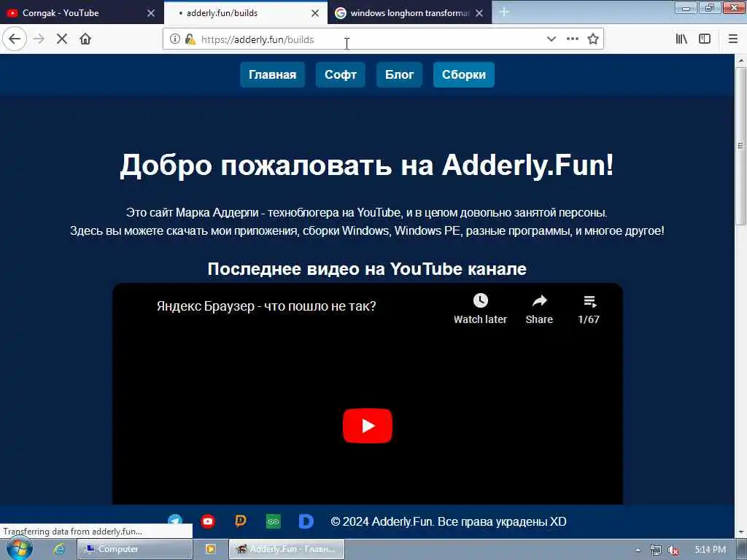Open the YouTube icon in footer
This screenshot has width=747, height=560.
(208, 521)
